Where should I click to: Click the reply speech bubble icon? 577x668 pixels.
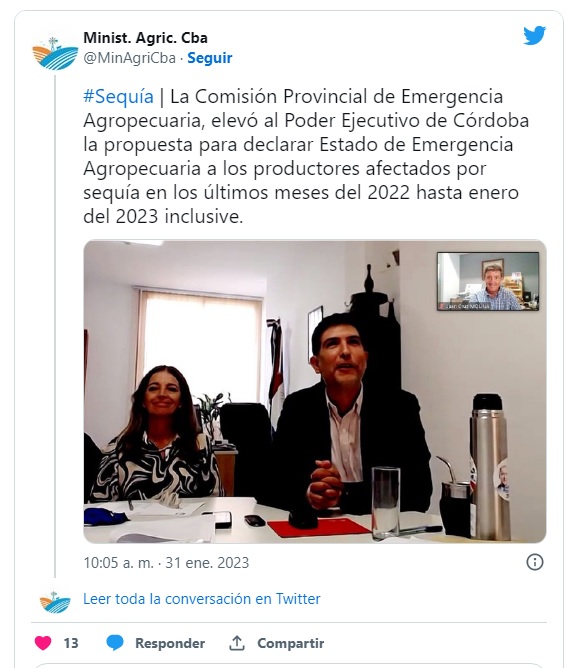point(115,643)
